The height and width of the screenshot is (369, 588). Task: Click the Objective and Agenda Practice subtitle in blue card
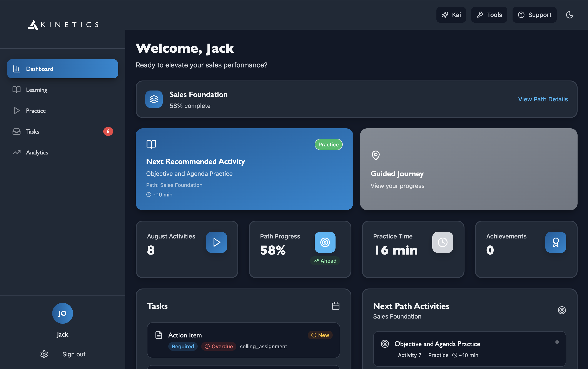coord(189,174)
